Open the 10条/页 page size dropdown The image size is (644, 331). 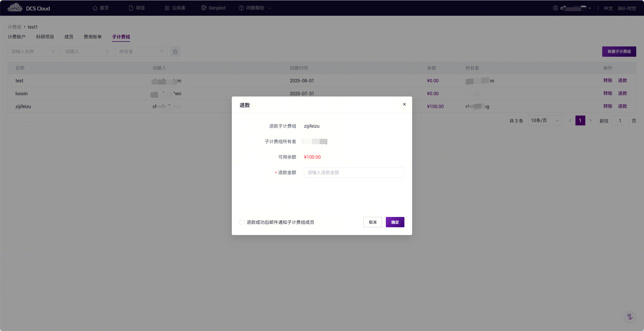(x=545, y=120)
